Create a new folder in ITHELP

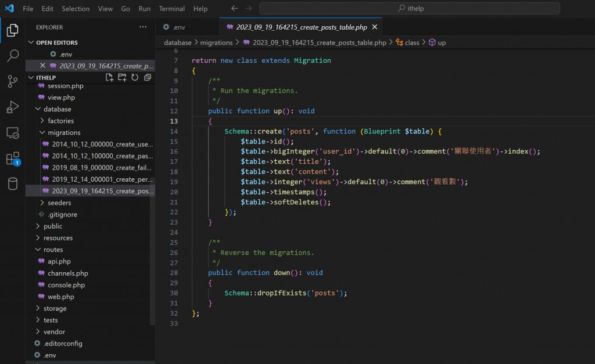[x=122, y=77]
